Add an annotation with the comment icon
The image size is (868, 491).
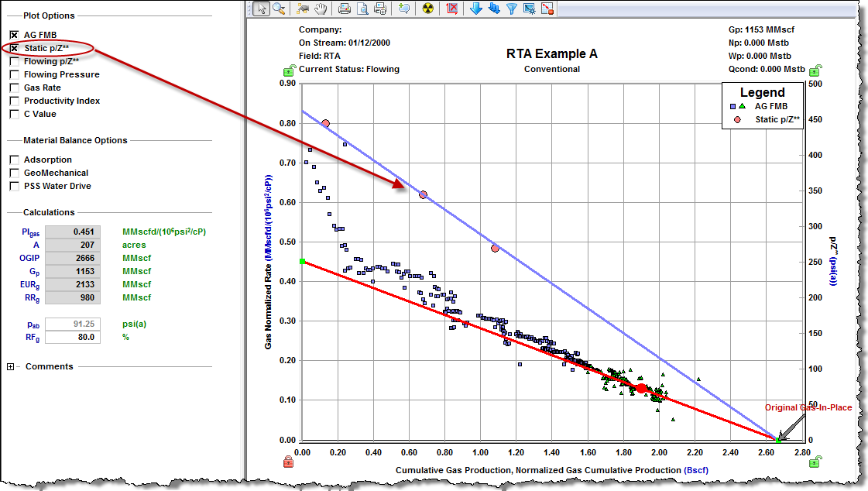(404, 9)
